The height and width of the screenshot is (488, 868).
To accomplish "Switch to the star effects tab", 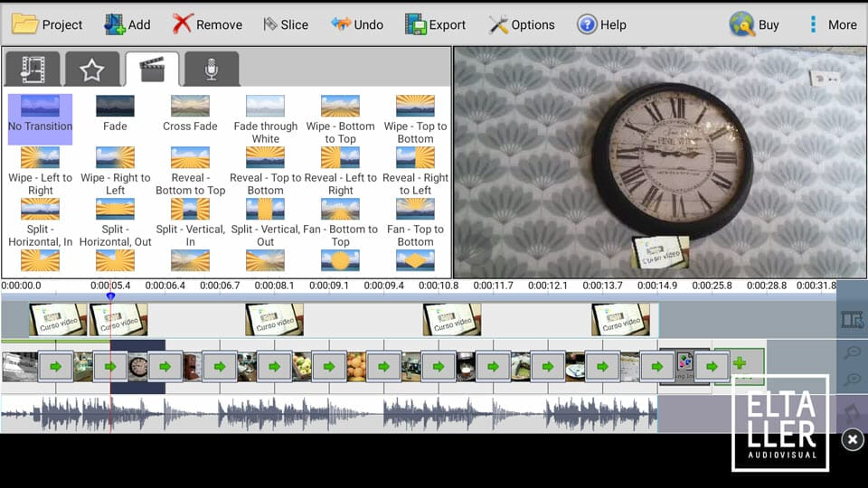I will coord(91,69).
